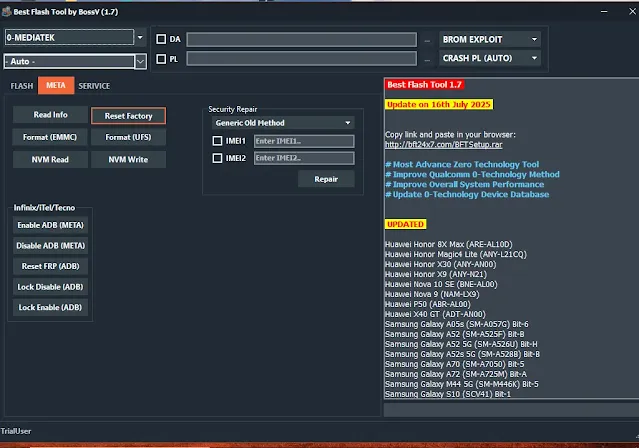Click 'Samsung Galaxy A05s (SM-A057G) Bit-6' entry
Viewport: 639px width, 448px height.
pos(457,324)
